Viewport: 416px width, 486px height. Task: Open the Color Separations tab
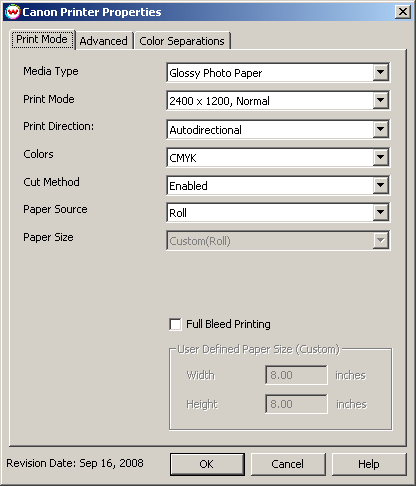click(x=182, y=41)
